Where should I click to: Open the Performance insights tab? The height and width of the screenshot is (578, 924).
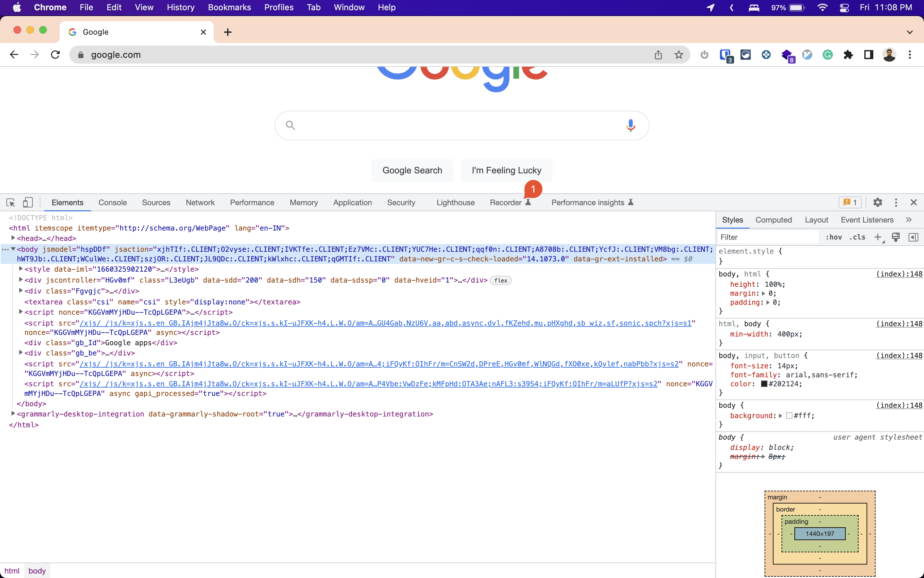tap(592, 203)
